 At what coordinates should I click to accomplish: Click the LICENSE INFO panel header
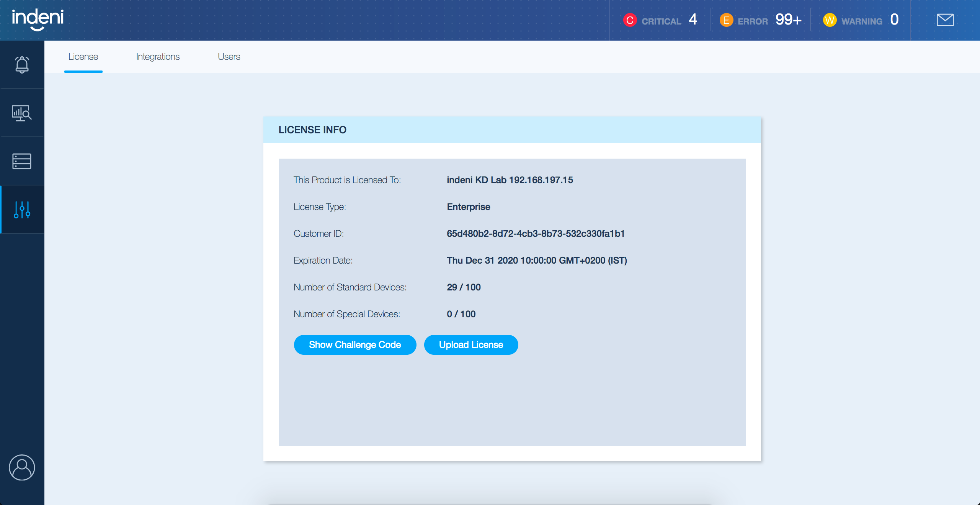click(x=512, y=130)
